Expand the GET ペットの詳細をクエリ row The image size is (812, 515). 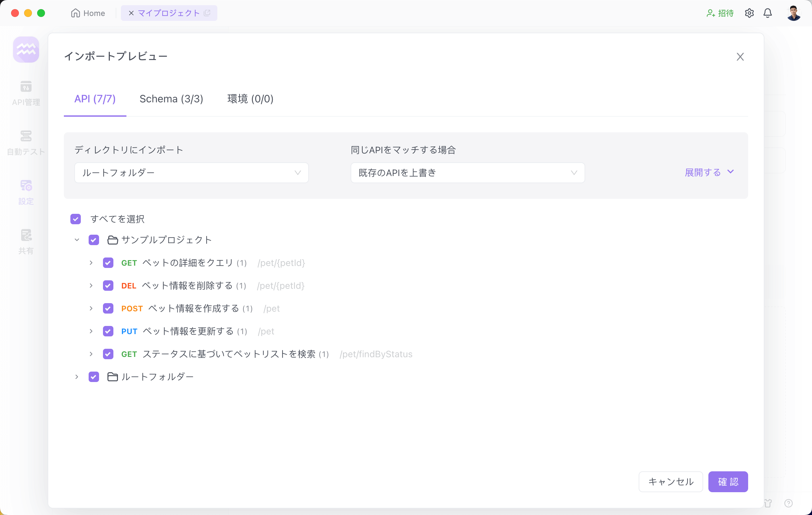(x=91, y=263)
